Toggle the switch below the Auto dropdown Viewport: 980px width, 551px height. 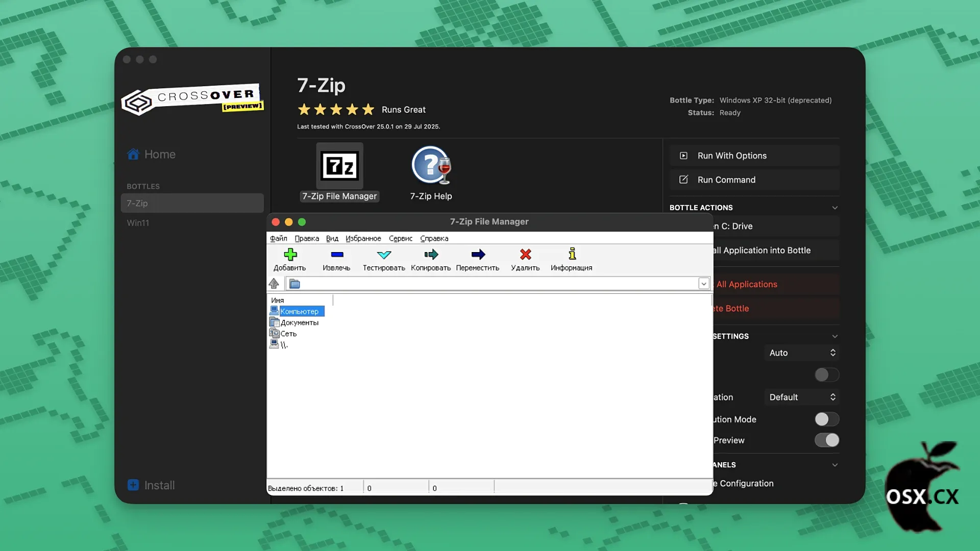coord(827,375)
